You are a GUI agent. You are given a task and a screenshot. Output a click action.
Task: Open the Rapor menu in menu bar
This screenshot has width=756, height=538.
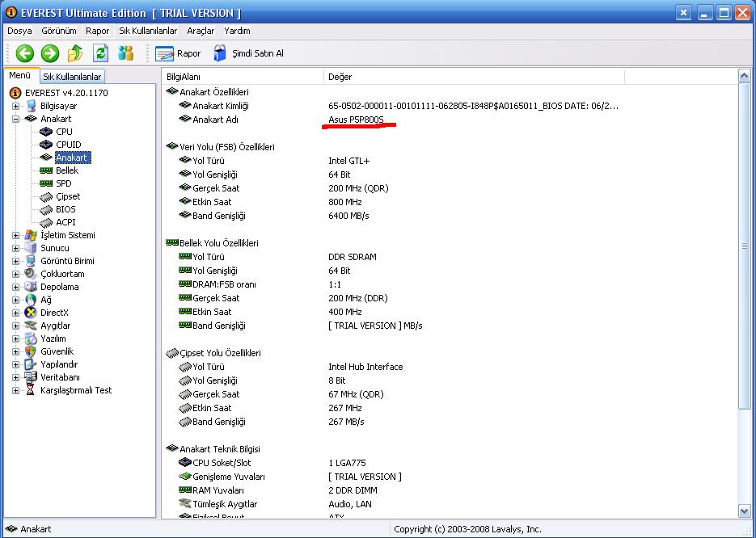[97, 31]
